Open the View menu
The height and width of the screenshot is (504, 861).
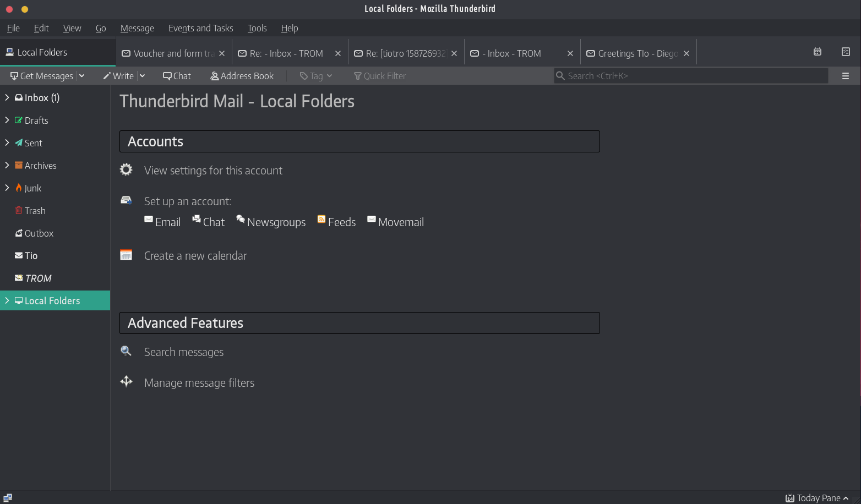tap(72, 28)
